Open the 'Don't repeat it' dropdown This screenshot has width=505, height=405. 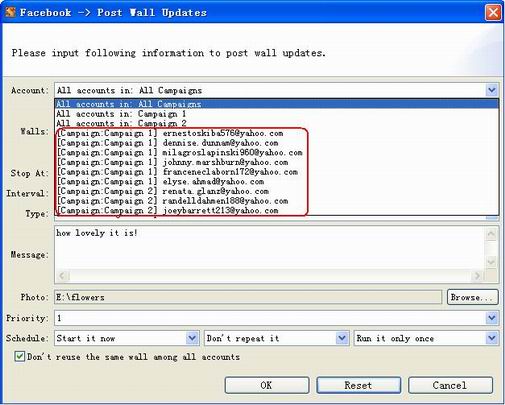click(x=342, y=338)
